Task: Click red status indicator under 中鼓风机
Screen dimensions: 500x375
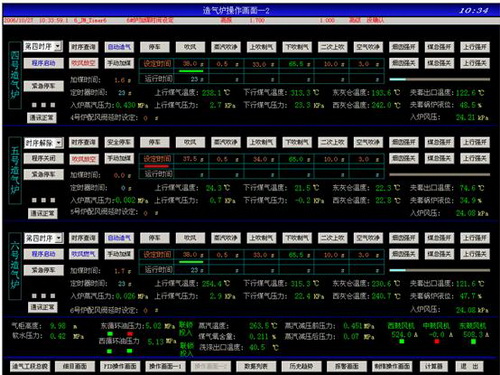Action: click(437, 341)
